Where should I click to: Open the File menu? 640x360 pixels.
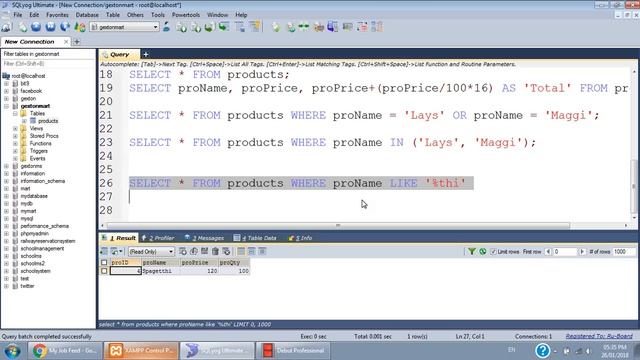(x=18, y=15)
